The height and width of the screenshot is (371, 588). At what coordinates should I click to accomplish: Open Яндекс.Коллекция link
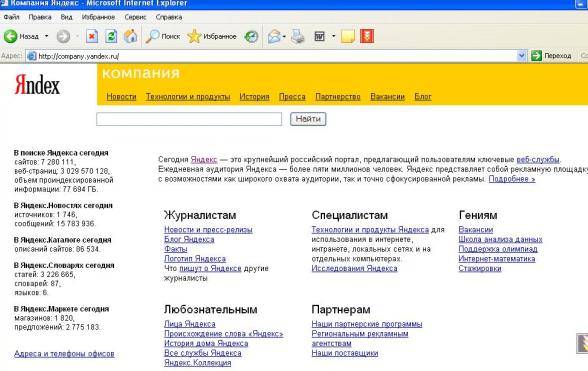click(198, 363)
